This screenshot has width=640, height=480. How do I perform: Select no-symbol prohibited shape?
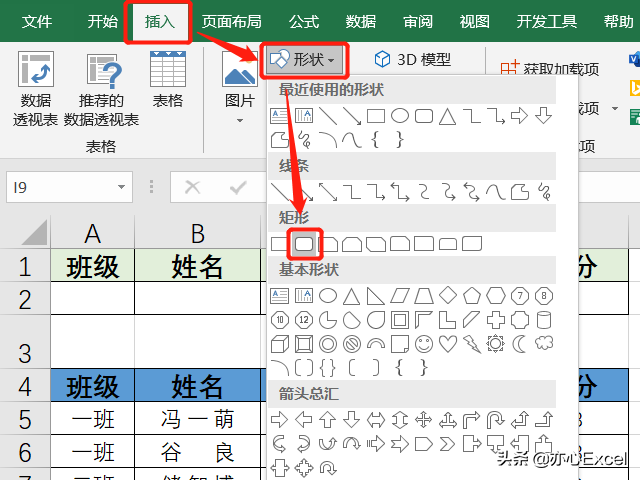pyautogui.click(x=352, y=344)
